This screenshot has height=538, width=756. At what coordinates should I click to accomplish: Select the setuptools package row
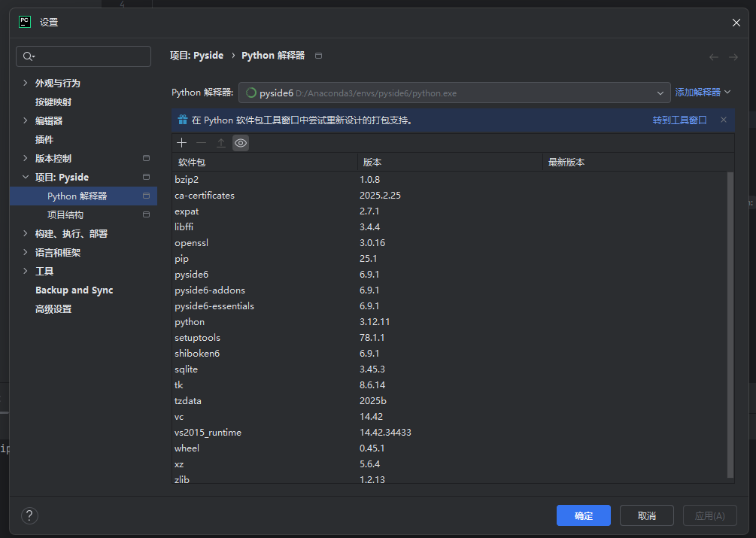pos(449,337)
